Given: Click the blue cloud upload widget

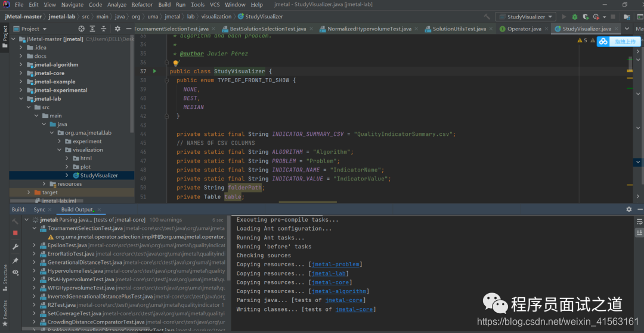Looking at the screenshot, I should tap(618, 42).
